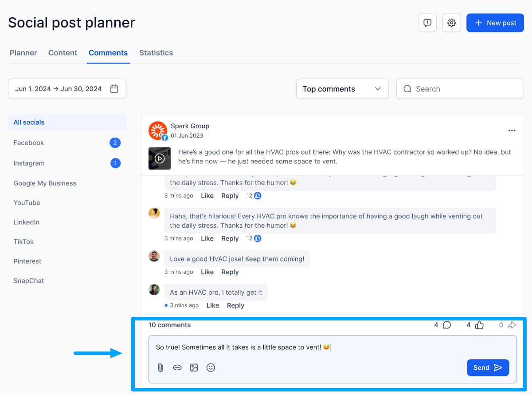The image size is (532, 395).
Task: Click the add image icon
Action: 194,367
